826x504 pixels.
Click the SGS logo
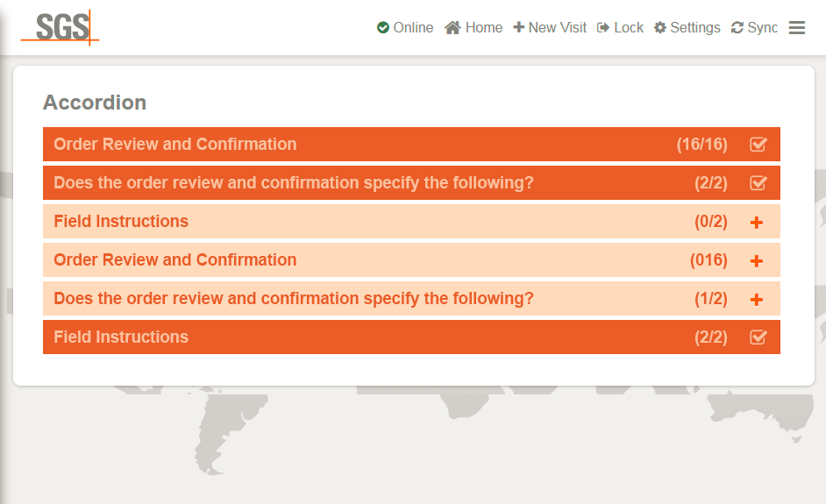point(60,27)
